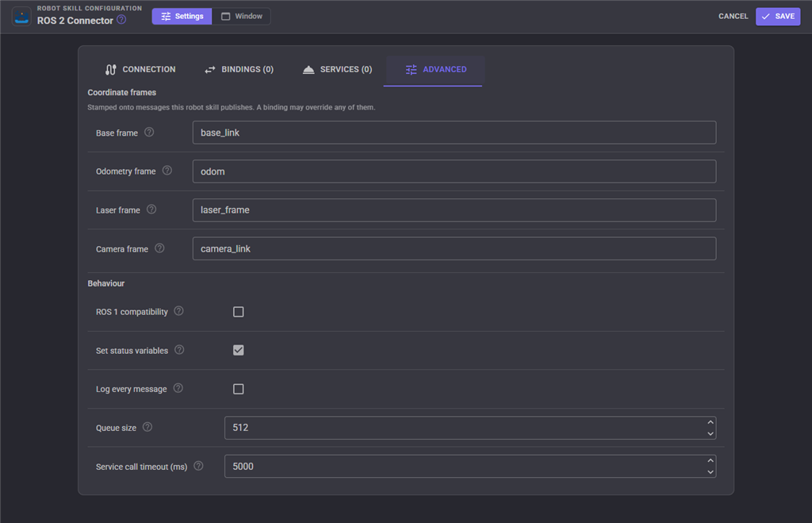Switch to the Connection tab
The height and width of the screenshot is (523, 812).
pyautogui.click(x=140, y=70)
